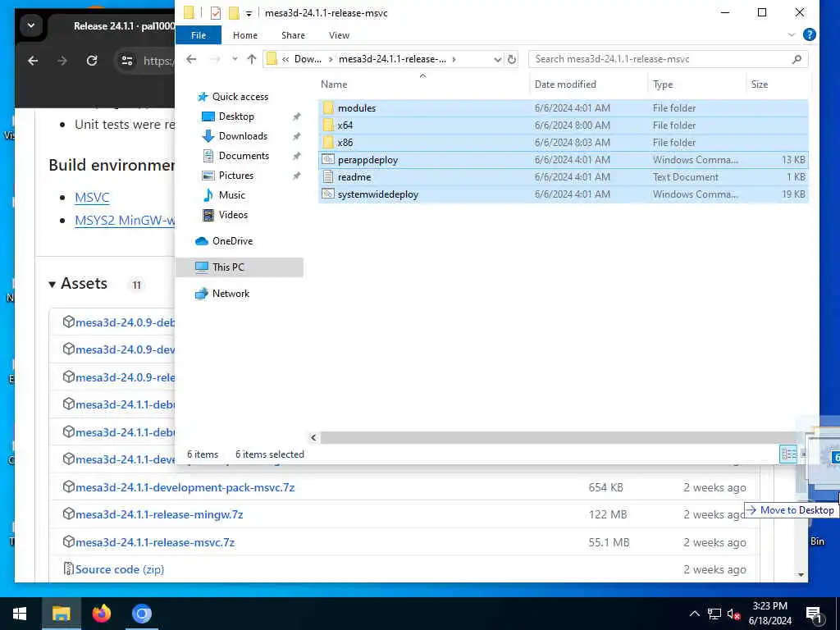Click browser back arrow in Chrome

click(33, 61)
